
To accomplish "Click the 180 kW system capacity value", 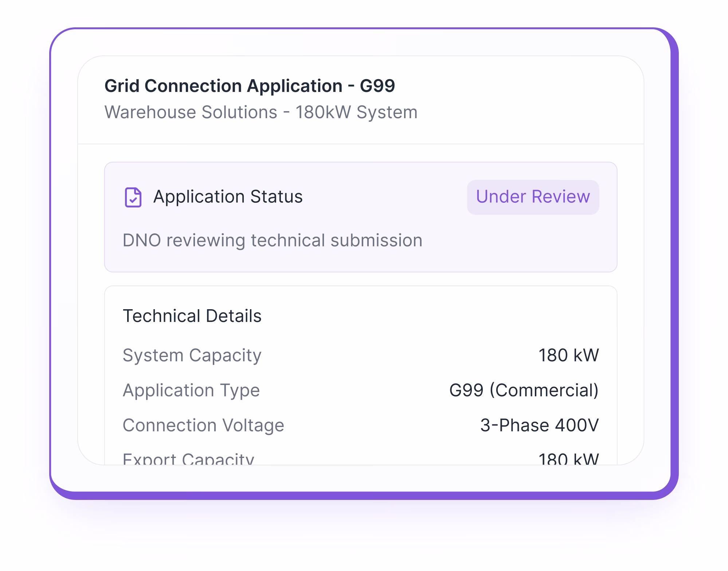I will coord(568,355).
